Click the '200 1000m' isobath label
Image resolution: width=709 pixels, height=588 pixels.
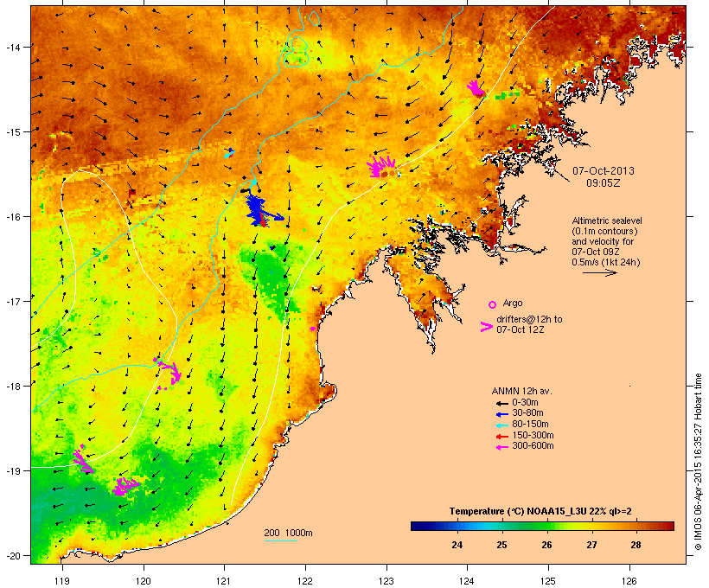point(288,533)
